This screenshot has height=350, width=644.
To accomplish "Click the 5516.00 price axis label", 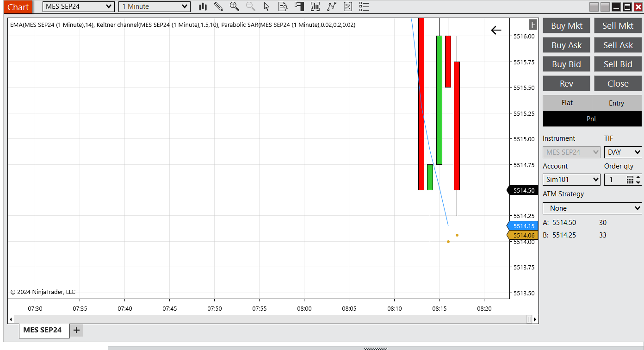I will [x=524, y=37].
